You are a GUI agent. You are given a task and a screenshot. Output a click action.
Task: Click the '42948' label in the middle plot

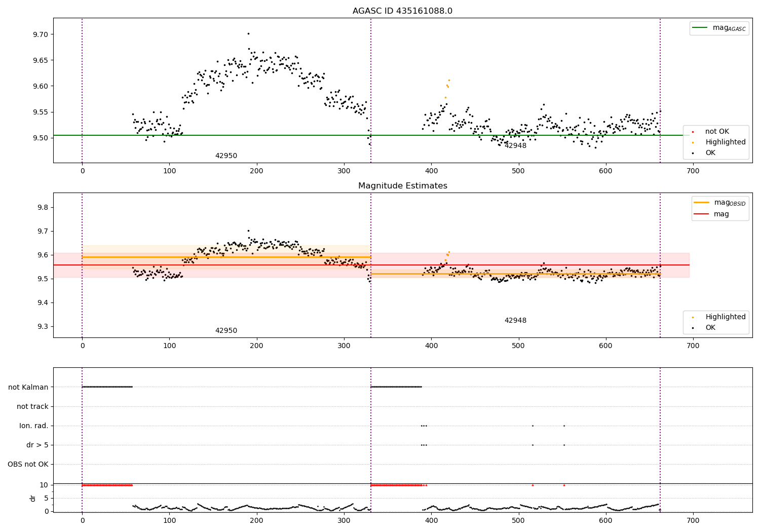[x=515, y=321]
